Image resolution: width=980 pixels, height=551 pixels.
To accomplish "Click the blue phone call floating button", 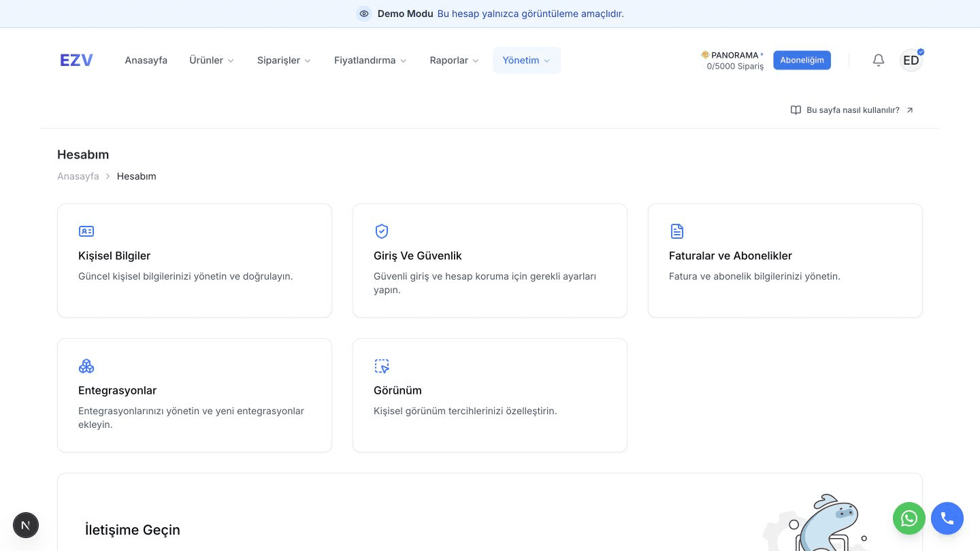I will [947, 518].
